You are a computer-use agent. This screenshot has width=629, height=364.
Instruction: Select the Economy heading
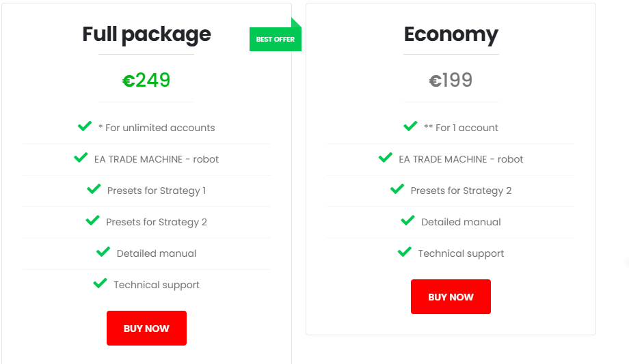pos(451,33)
